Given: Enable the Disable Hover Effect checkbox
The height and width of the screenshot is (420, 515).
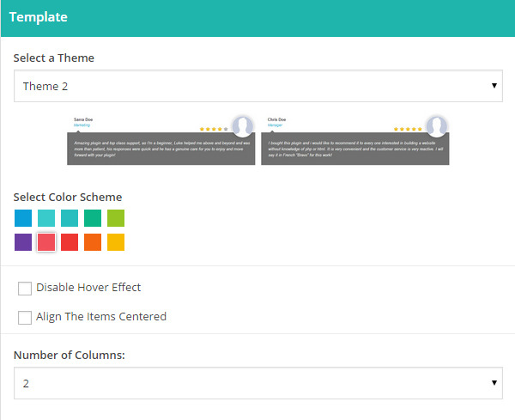Looking at the screenshot, I should [25, 289].
